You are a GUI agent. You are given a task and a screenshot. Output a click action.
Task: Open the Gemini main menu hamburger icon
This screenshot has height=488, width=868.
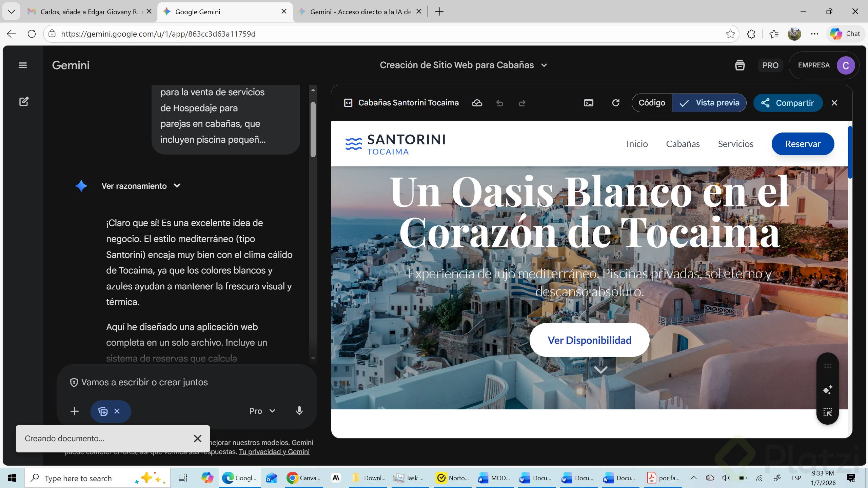coord(22,65)
